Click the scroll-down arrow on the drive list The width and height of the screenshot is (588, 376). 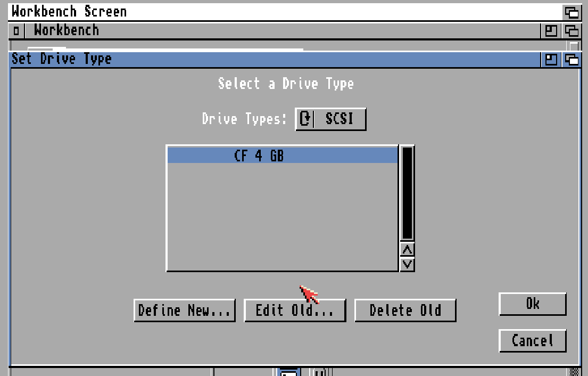pos(408,264)
